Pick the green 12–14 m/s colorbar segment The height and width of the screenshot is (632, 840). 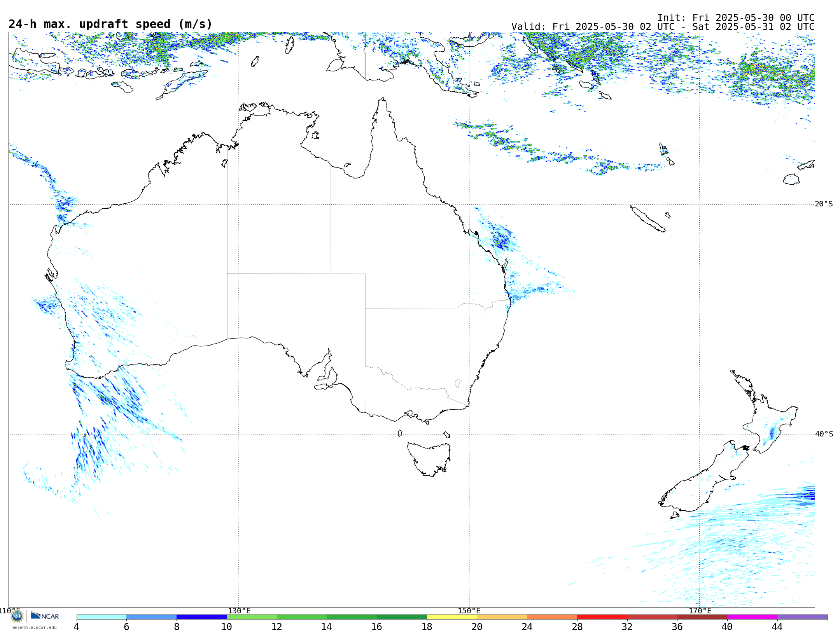coord(302,617)
